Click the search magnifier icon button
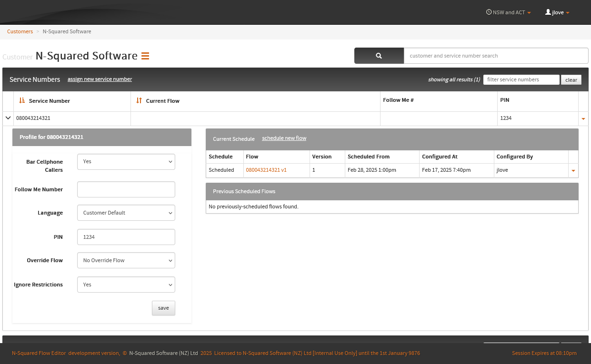Image resolution: width=591 pixels, height=364 pixels. tap(379, 56)
